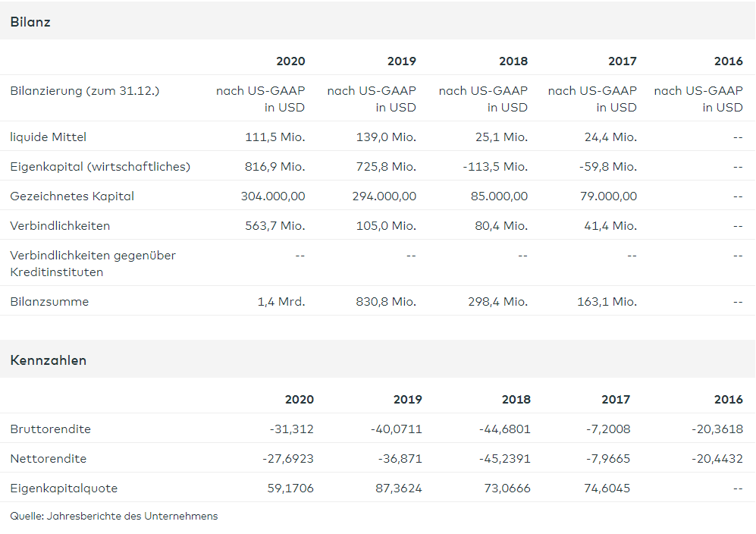Click the "Bilanzierung (zum 31.12.)" row label
This screenshot has height=534, width=756.
[85, 91]
